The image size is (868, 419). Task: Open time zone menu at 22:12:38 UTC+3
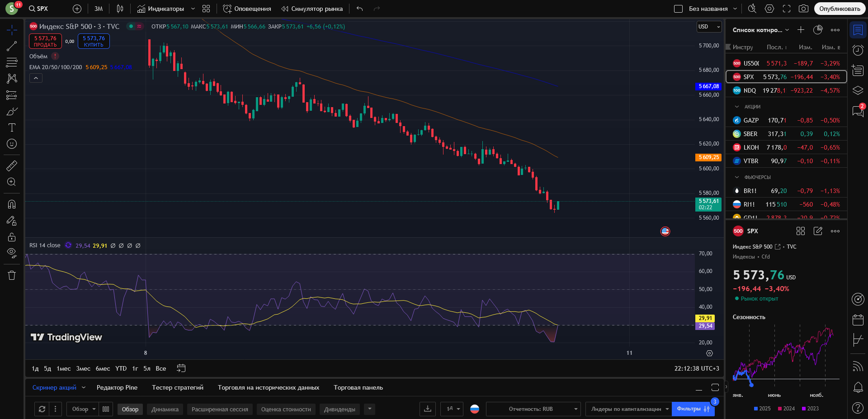pos(697,368)
